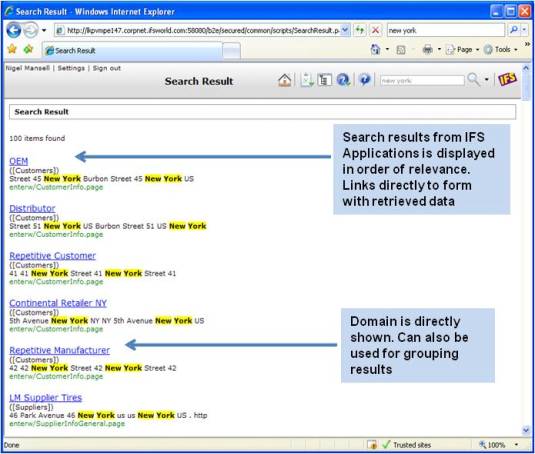This screenshot has height=454, width=535.
Task: Stop loading with the red X icon
Action: pos(375,30)
